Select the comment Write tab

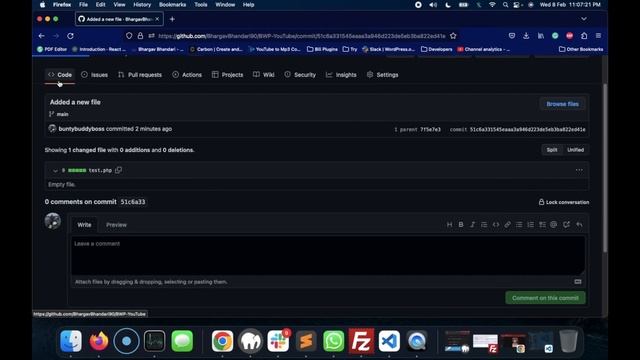(84, 225)
